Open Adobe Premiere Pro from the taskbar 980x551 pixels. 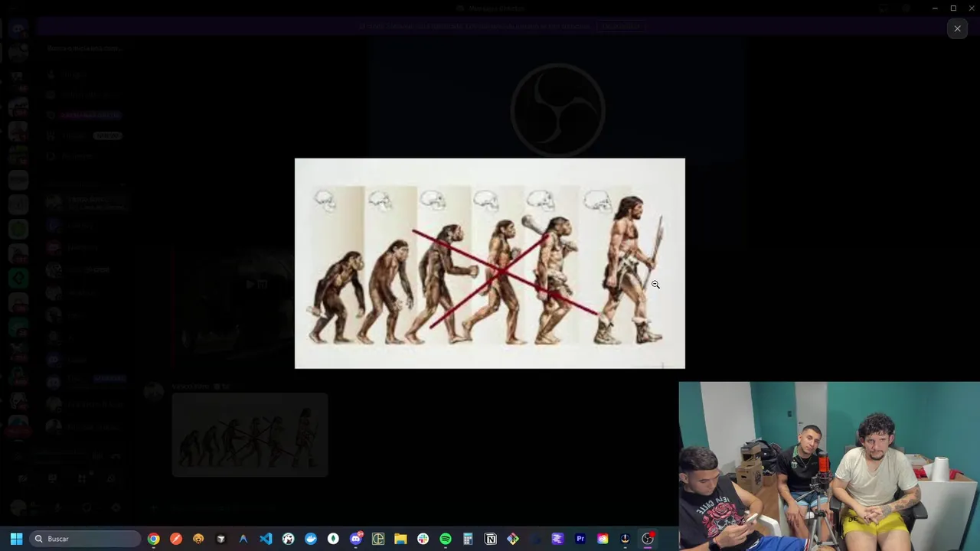point(580,539)
